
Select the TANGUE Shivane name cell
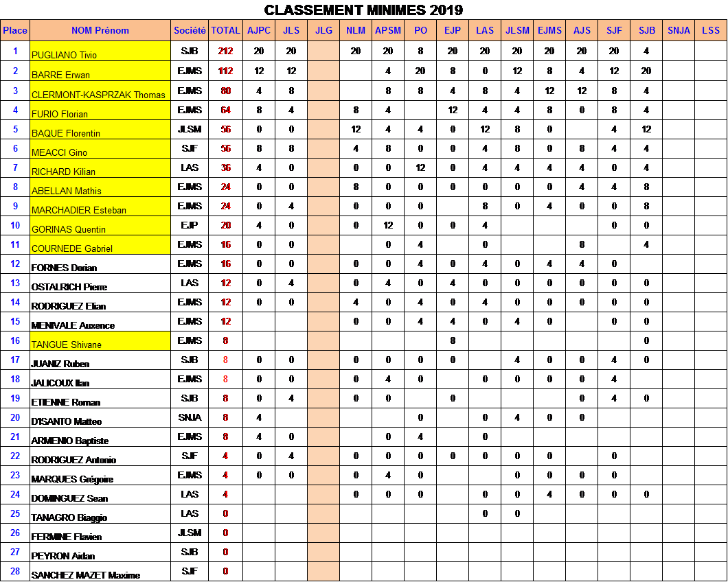click(100, 340)
